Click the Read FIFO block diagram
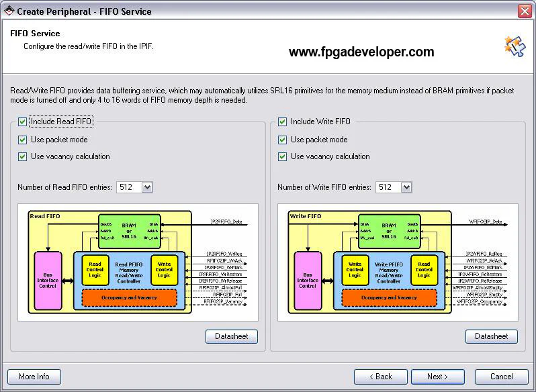This screenshot has width=536, height=392. pos(138,262)
